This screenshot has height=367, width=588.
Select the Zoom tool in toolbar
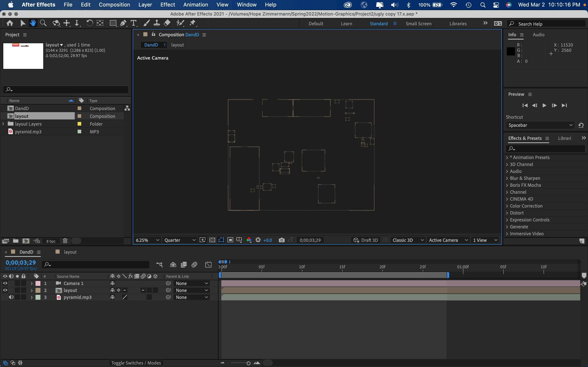click(43, 23)
